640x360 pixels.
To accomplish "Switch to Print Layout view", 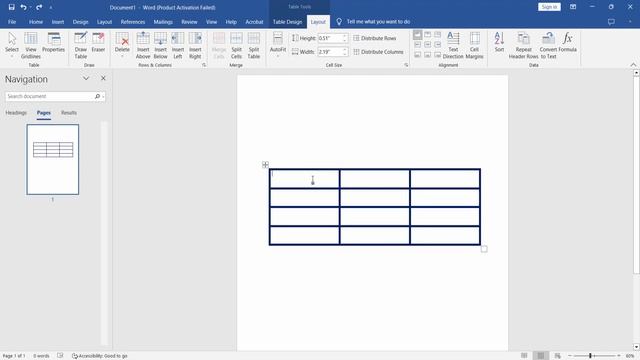I will point(540,356).
